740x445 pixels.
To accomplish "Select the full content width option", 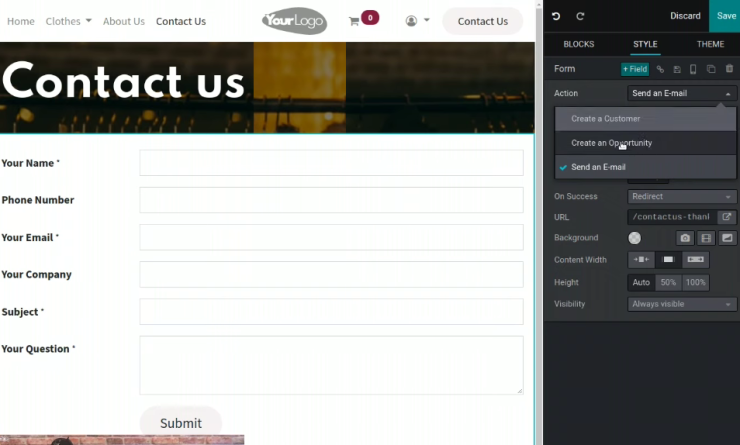I will (x=696, y=260).
